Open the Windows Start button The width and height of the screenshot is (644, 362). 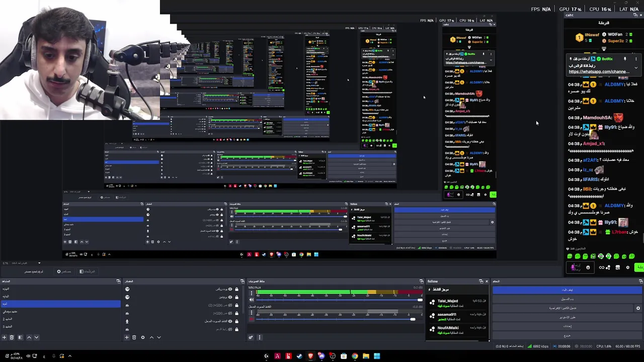(377, 356)
